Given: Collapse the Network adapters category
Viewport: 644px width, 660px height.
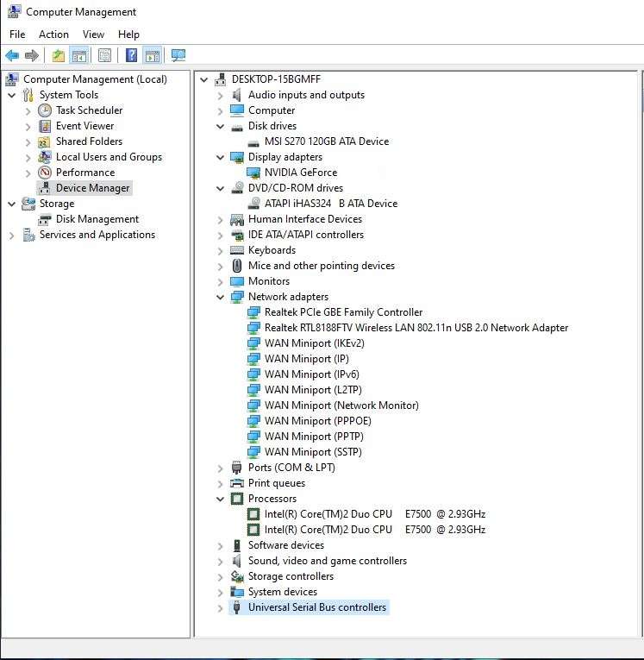Looking at the screenshot, I should click(221, 297).
